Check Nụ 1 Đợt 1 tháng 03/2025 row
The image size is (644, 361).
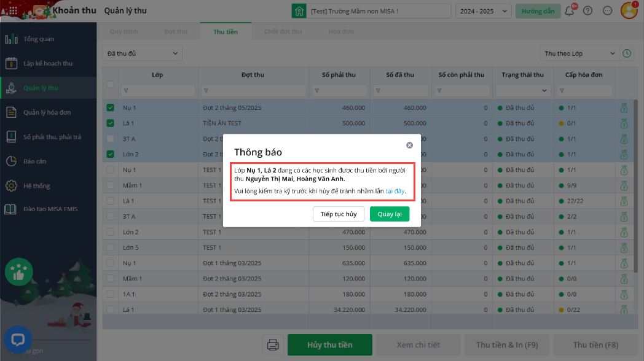point(110,263)
